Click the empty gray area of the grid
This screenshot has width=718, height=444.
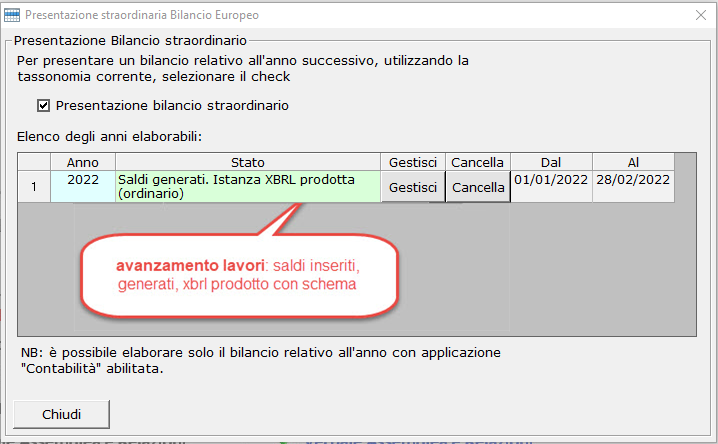point(560,270)
